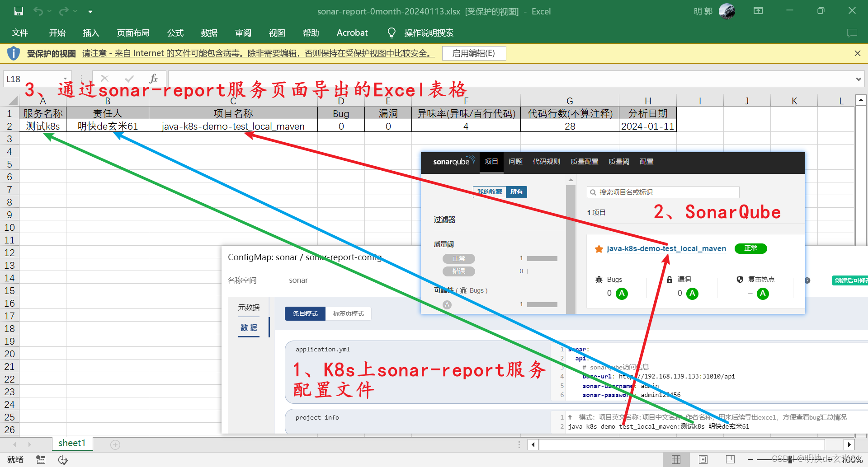The width and height of the screenshot is (868, 467).
Task: Go to next sheet tab arrow
Action: 29,445
